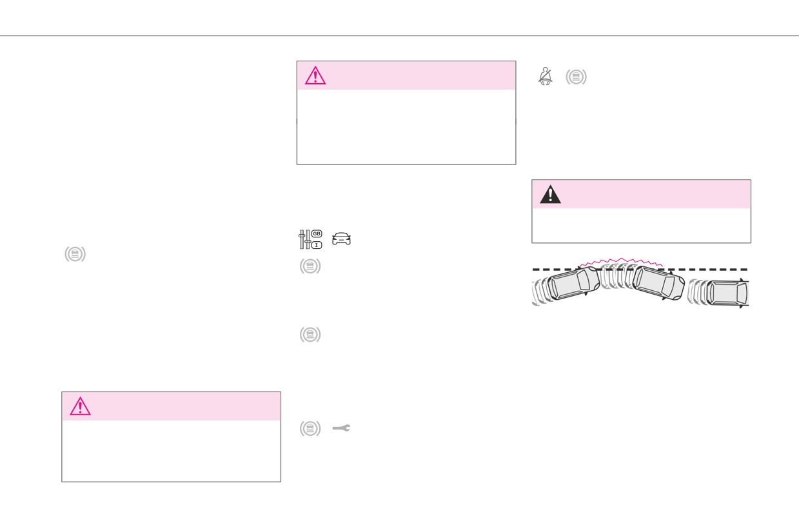
Task: Click the leftmost car in the lane illustration
Action: pos(574,284)
